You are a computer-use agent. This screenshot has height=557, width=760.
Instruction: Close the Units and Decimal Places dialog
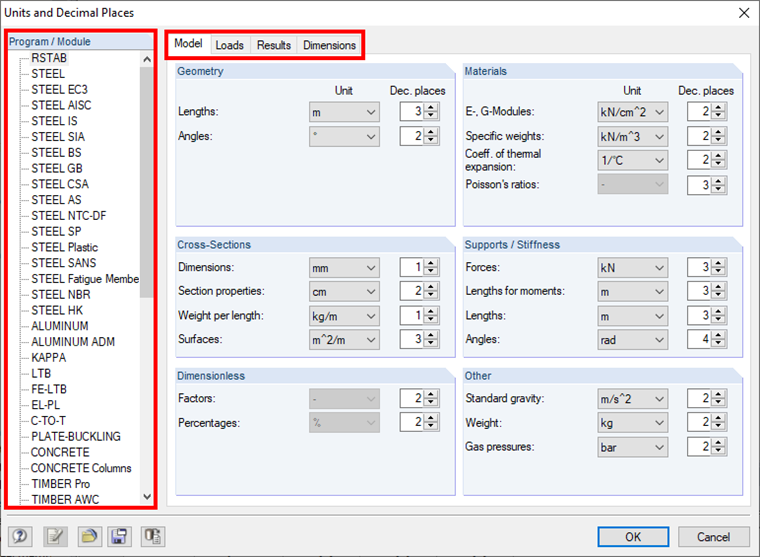click(x=744, y=13)
